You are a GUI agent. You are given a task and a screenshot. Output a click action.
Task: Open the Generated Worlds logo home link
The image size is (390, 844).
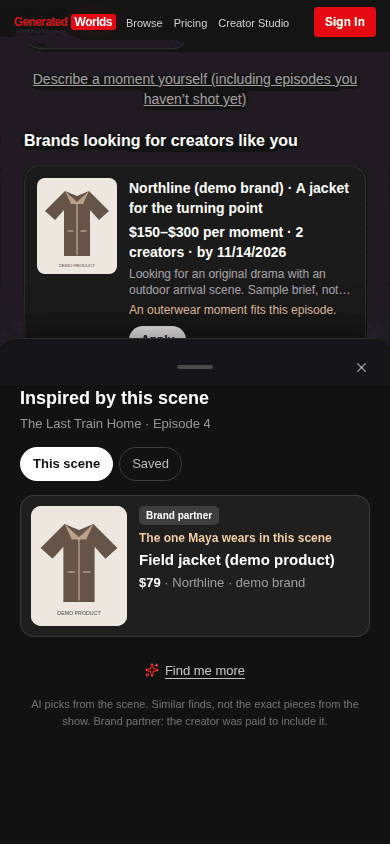pyautogui.click(x=65, y=22)
